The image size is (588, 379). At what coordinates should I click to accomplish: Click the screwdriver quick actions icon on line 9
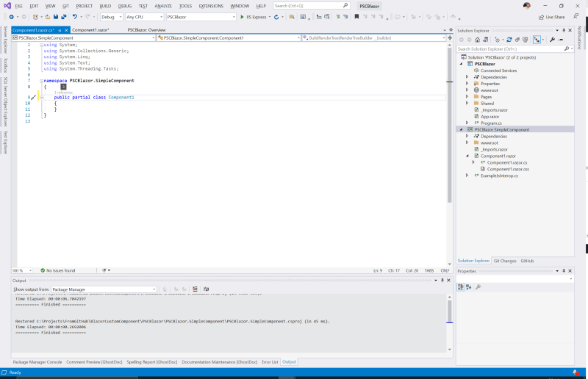pyautogui.click(x=33, y=98)
